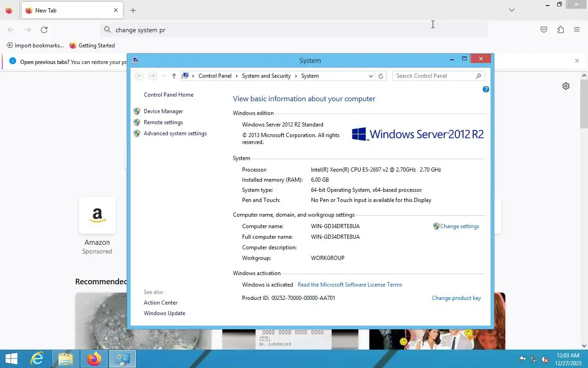Click the Forward arrow in System window
This screenshot has height=368, width=588.
click(153, 76)
